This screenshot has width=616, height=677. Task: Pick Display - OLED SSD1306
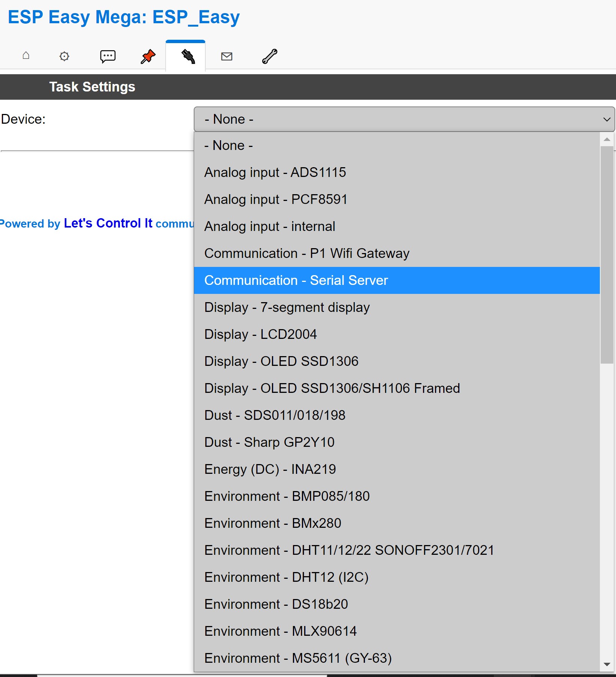click(397, 361)
